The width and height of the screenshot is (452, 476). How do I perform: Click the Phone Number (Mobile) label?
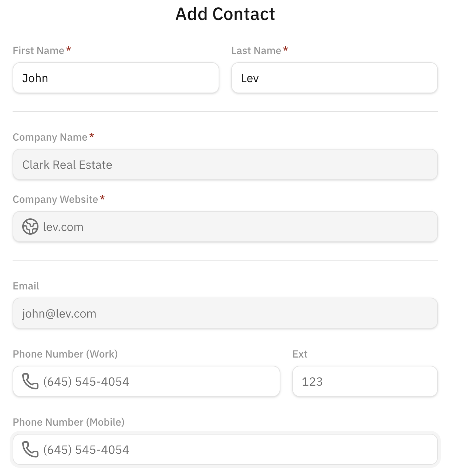pos(68,422)
